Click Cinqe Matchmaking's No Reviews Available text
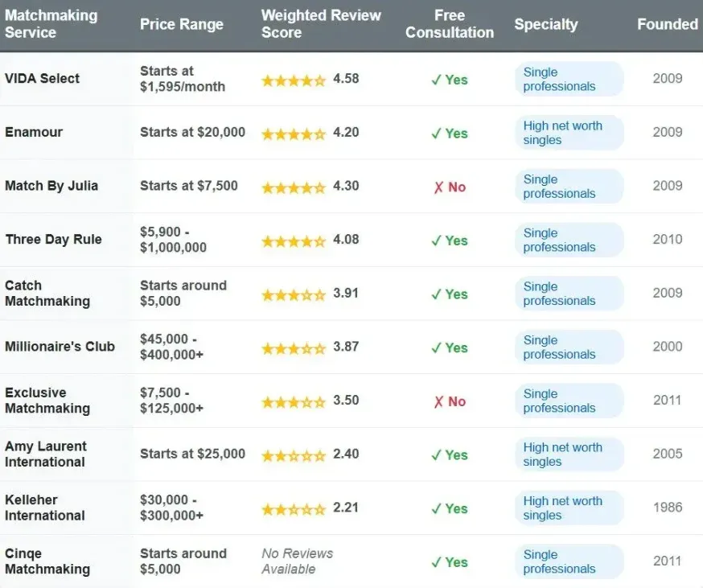Image resolution: width=703 pixels, height=588 pixels. coord(297,561)
